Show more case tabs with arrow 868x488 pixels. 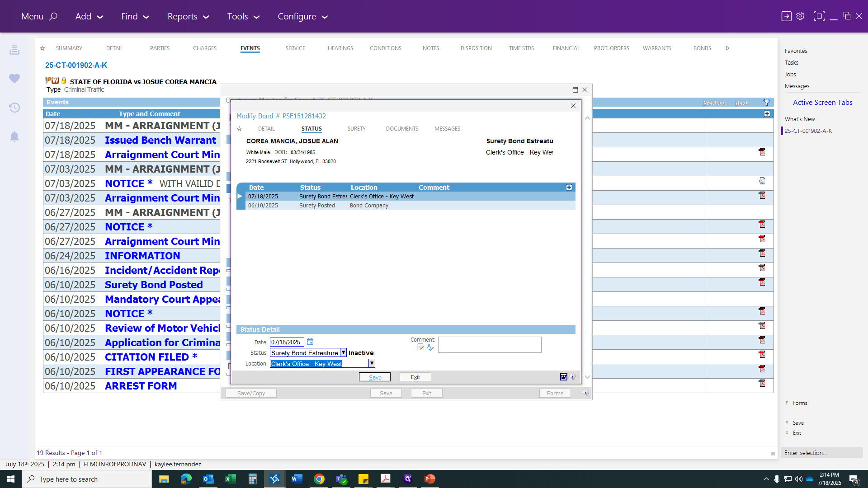pyautogui.click(x=727, y=48)
